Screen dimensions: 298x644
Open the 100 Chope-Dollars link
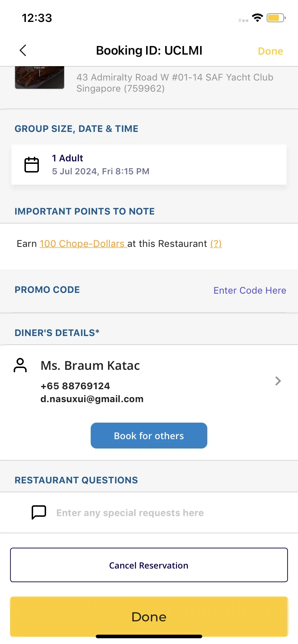(83, 244)
